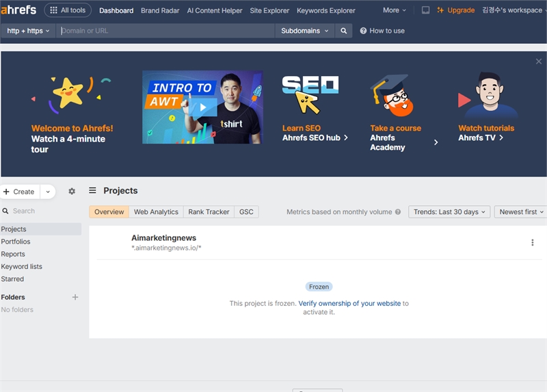This screenshot has width=547, height=392.
Task: Switch to the Overview tab
Action: [x=109, y=212]
